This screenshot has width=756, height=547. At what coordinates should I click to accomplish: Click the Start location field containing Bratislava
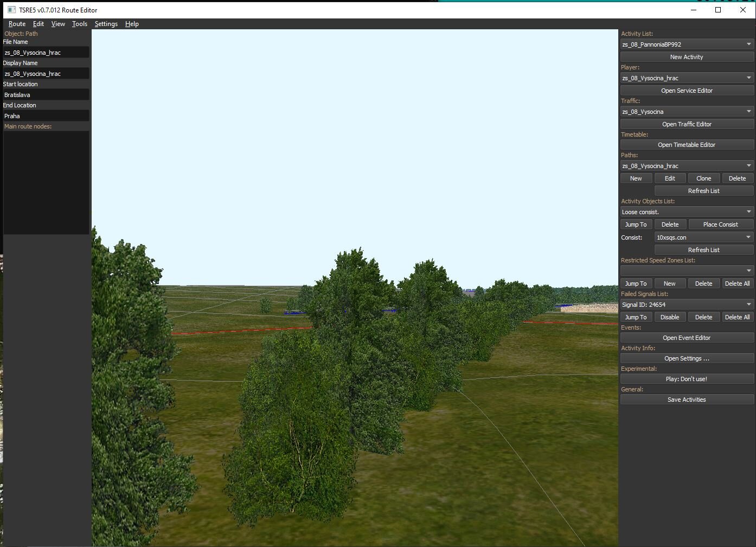pos(46,95)
